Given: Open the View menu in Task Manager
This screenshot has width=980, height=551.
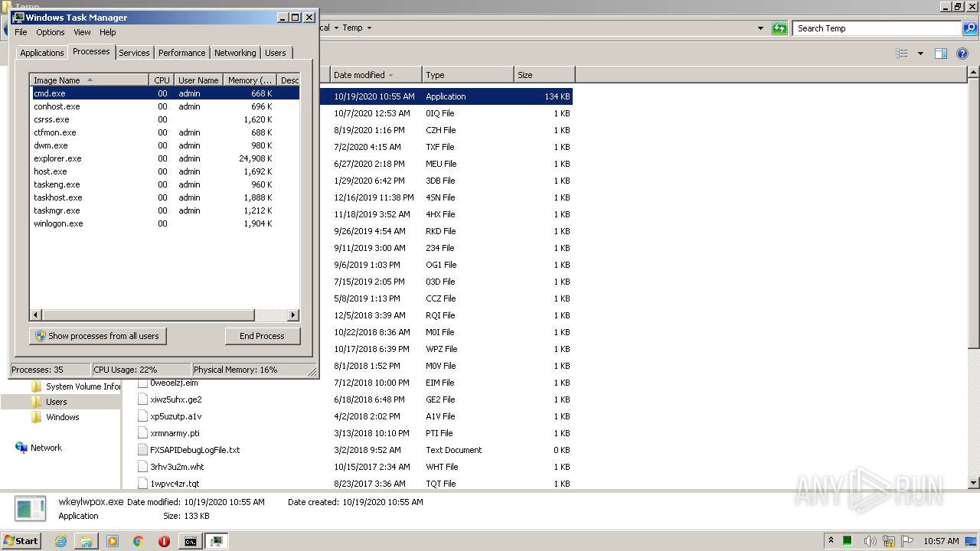Looking at the screenshot, I should pos(82,32).
